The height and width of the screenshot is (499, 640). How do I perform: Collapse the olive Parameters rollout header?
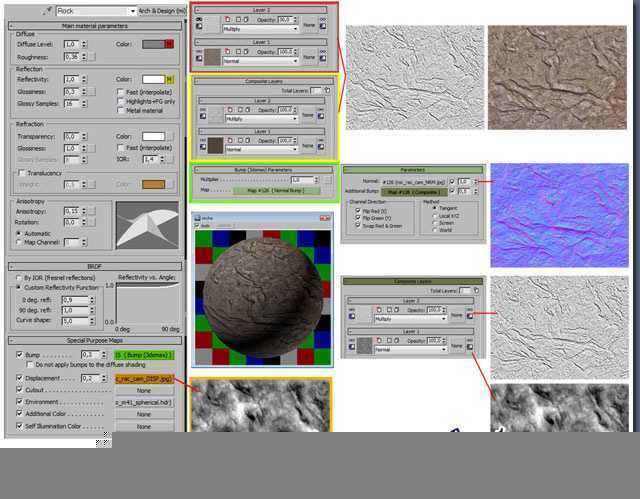[x=413, y=169]
